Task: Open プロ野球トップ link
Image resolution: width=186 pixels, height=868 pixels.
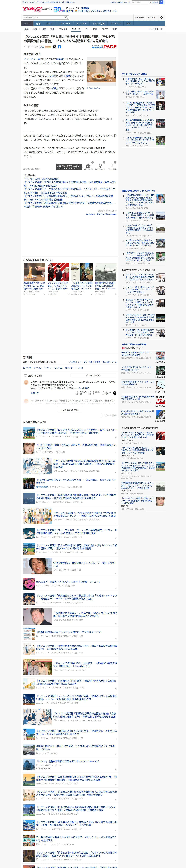Action: click(x=75, y=362)
